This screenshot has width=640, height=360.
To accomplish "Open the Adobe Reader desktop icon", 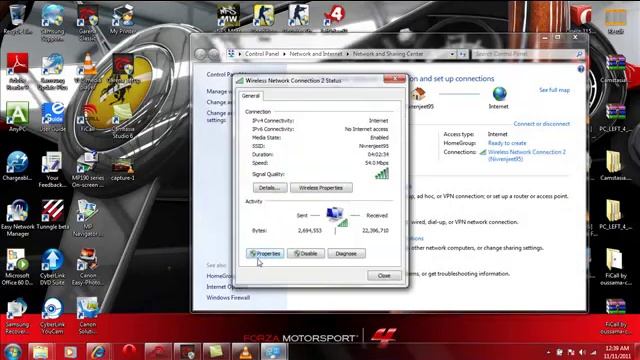I will pos(17,71).
